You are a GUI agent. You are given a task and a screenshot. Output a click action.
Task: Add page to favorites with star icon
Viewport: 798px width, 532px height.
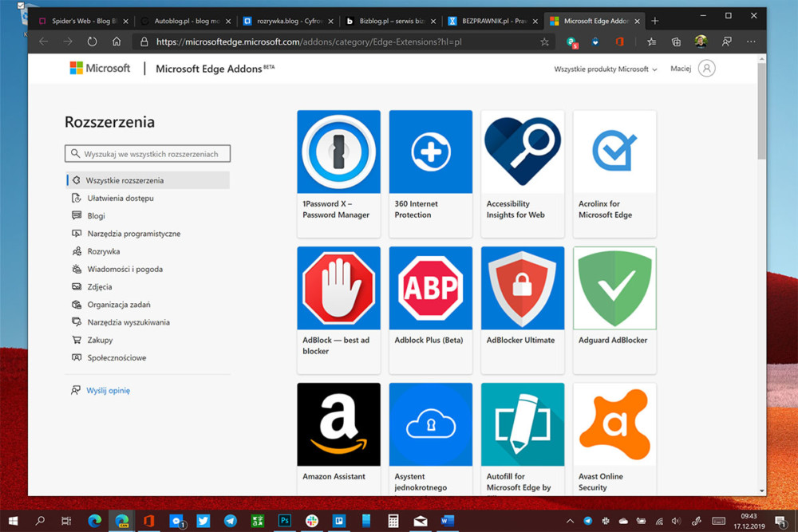(x=544, y=41)
